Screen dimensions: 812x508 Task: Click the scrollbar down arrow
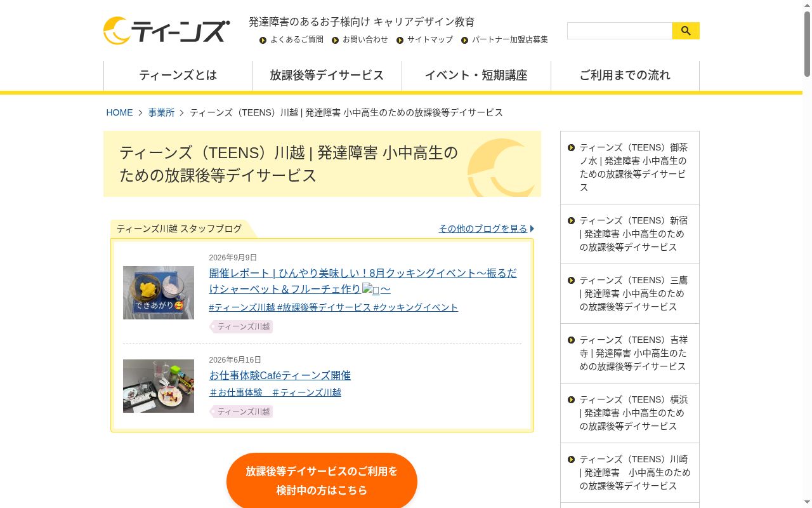[807, 503]
